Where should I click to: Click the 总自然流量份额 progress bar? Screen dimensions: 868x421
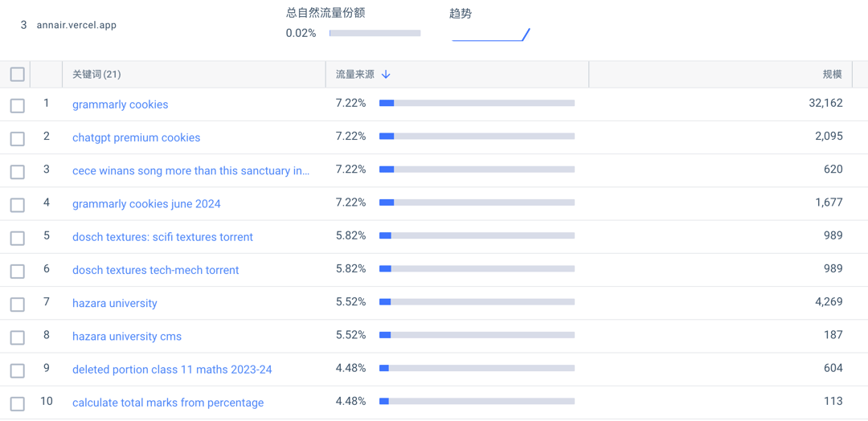click(x=375, y=34)
